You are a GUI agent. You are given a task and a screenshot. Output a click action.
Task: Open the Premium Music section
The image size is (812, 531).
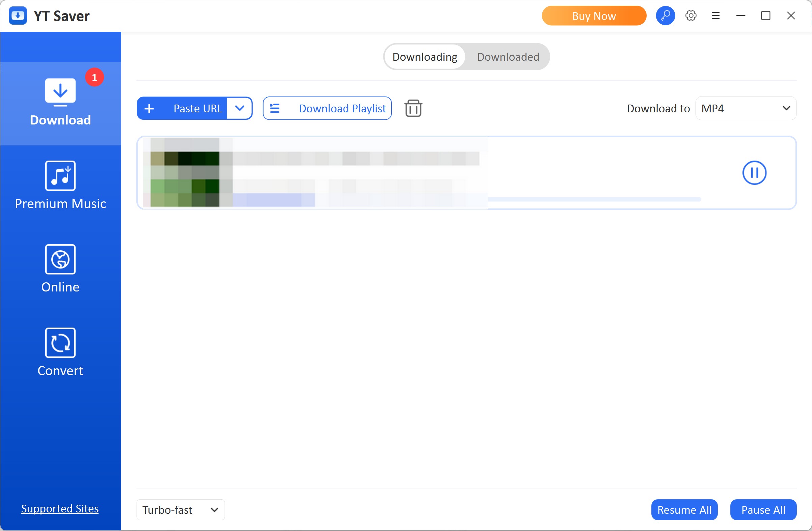[x=60, y=186]
